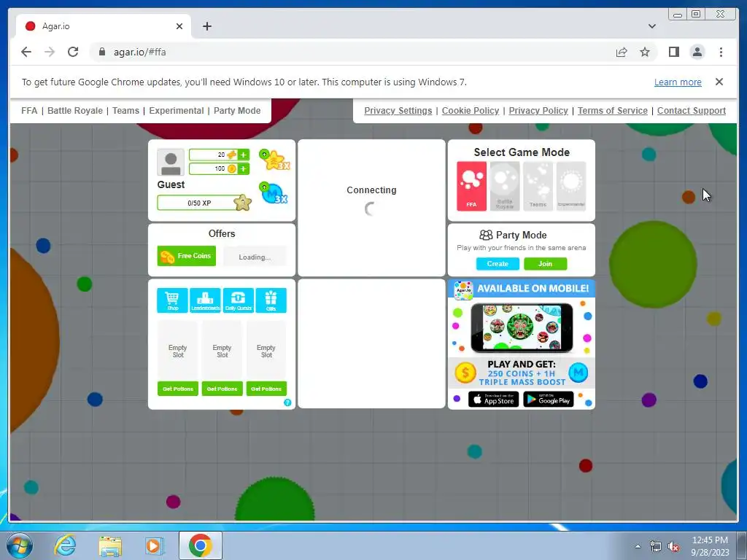Image resolution: width=747 pixels, height=560 pixels.
Task: Open the Gifts icon
Action: 271,300
